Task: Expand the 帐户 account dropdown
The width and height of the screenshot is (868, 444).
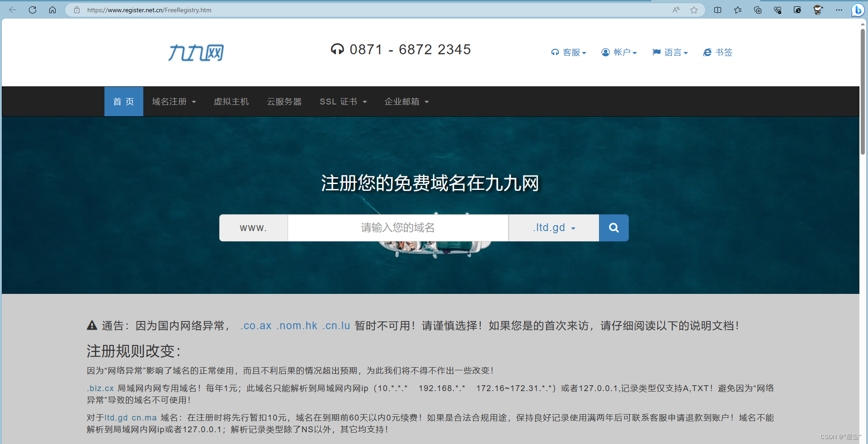Action: (x=619, y=52)
